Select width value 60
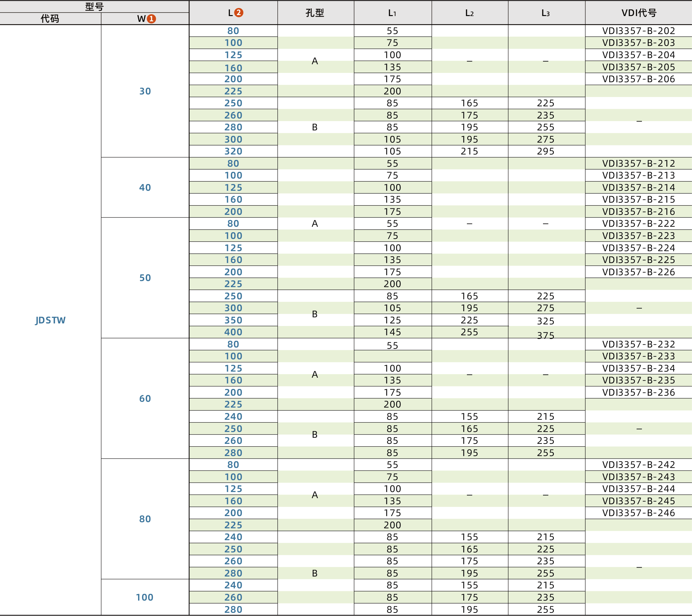This screenshot has height=616, width=692. coord(145,398)
